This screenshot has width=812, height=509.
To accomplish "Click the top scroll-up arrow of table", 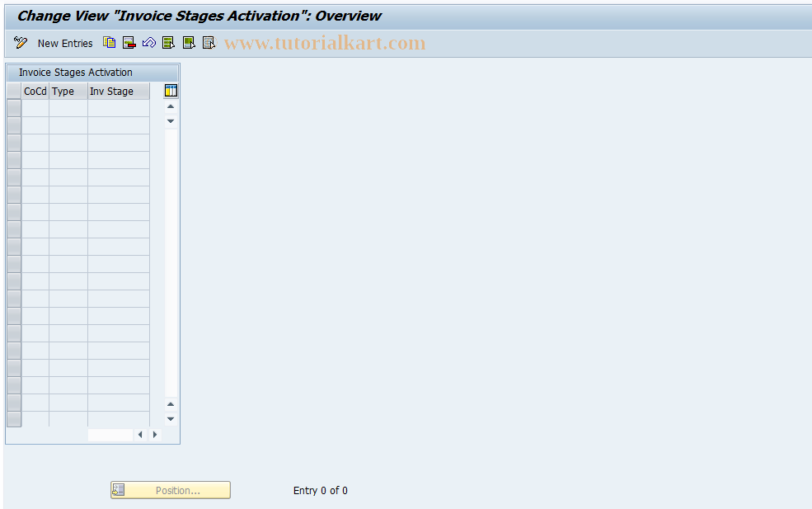I will point(171,106).
